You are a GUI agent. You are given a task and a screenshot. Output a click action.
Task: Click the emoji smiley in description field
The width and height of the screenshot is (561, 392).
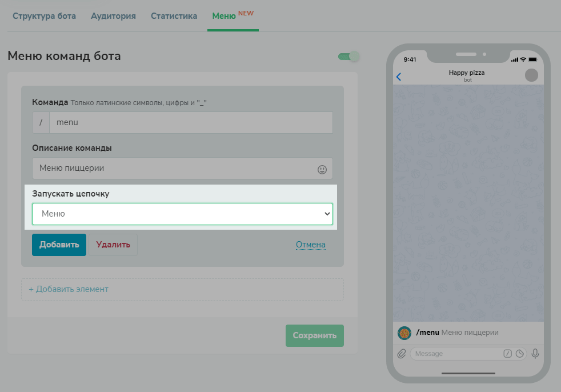click(x=322, y=169)
